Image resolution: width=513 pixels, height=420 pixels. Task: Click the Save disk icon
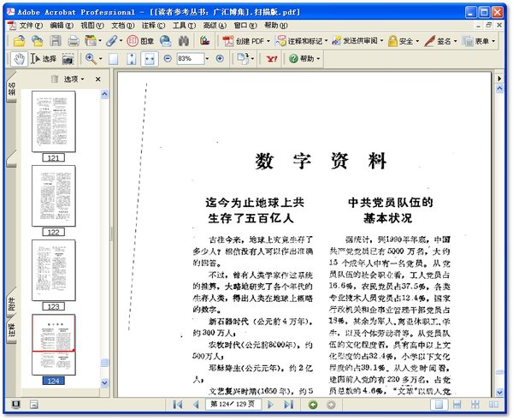coord(56,41)
